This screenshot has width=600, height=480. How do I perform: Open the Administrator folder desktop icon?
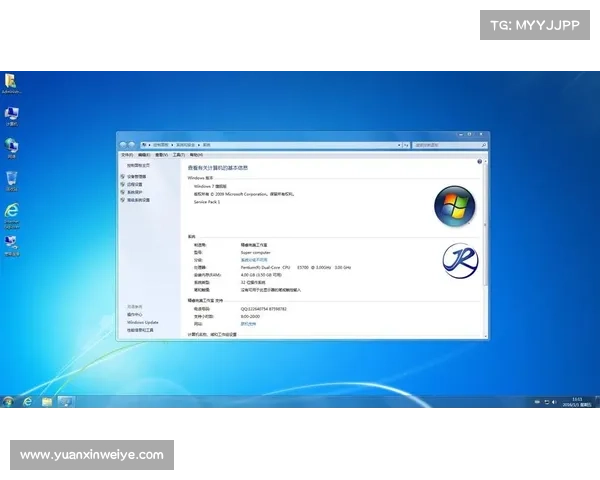[11, 83]
